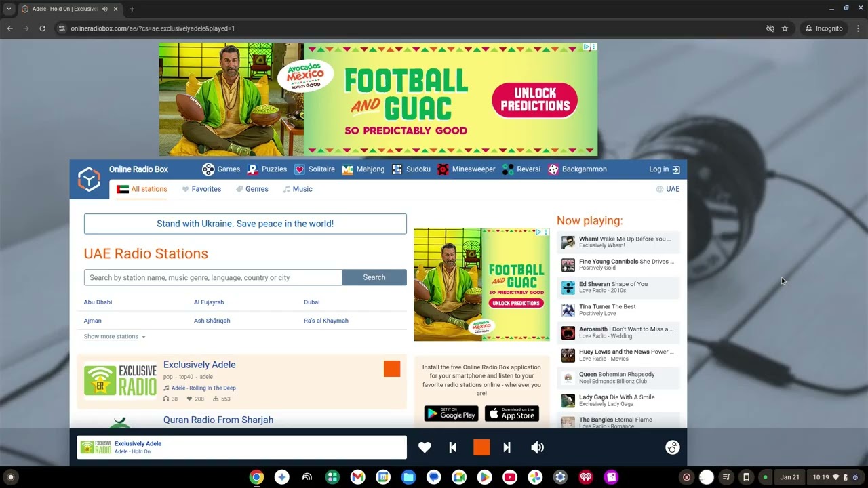Click the round icon at player bar right
Image resolution: width=868 pixels, height=488 pixels.
coord(672,447)
